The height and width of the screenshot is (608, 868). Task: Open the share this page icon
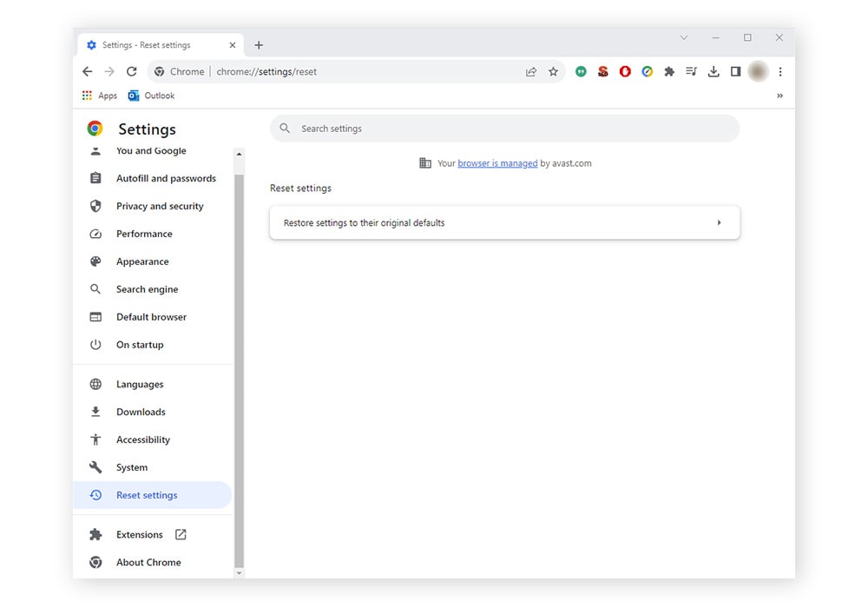[x=531, y=72]
